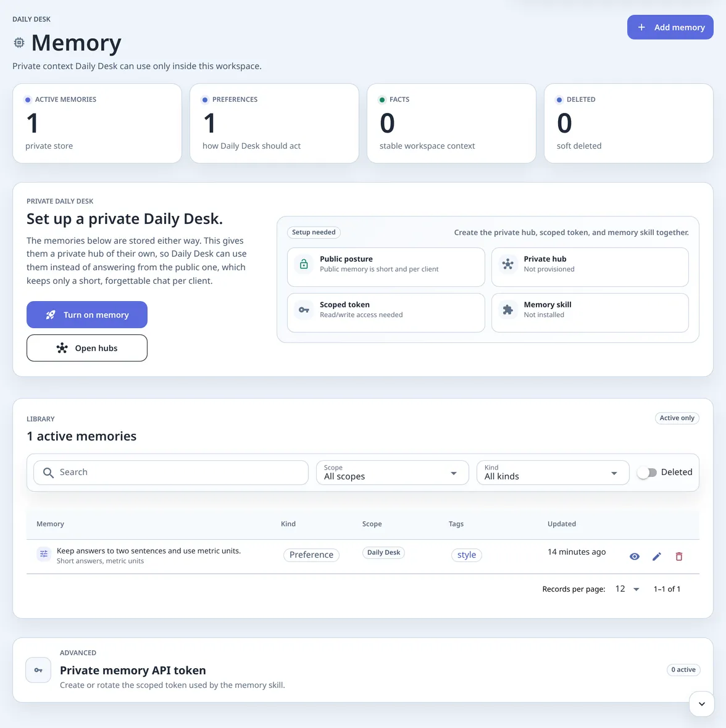726x728 pixels.
Task: Click the Add memory button
Action: click(x=670, y=27)
